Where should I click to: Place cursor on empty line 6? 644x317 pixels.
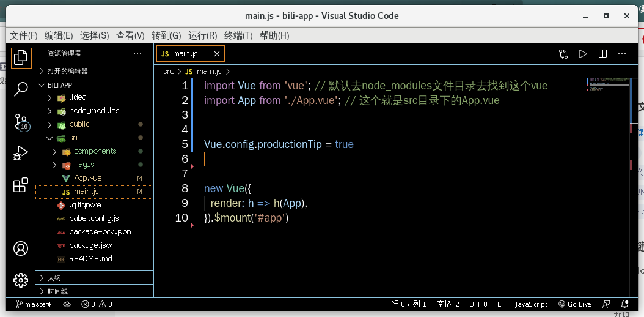394,159
